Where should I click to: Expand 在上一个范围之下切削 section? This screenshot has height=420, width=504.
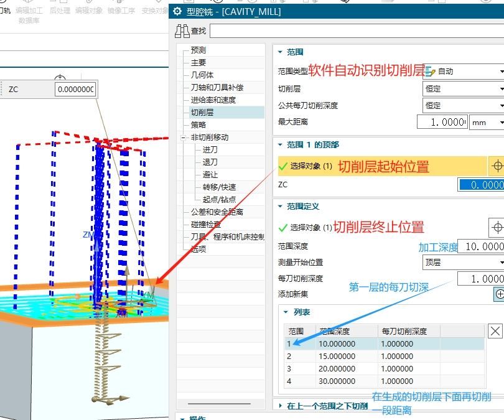click(280, 406)
